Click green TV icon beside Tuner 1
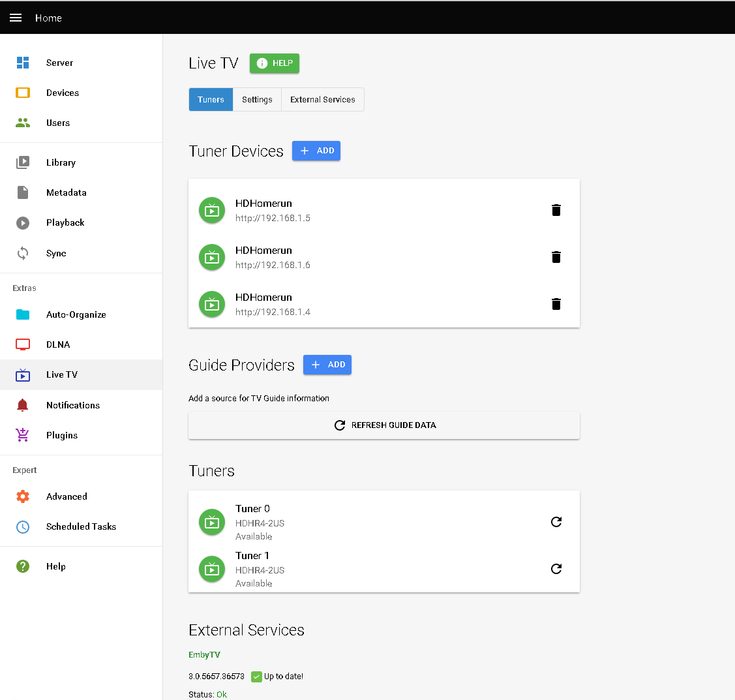This screenshot has width=735, height=700. coord(212,569)
